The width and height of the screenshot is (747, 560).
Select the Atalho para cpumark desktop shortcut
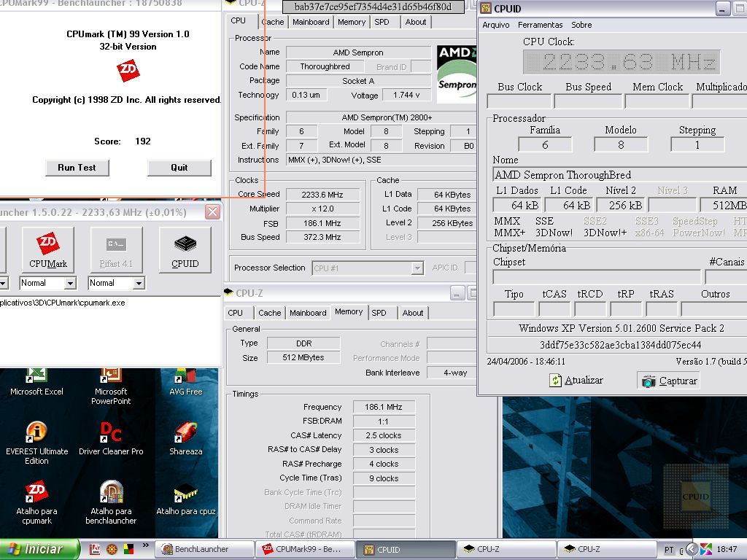pyautogui.click(x=36, y=503)
